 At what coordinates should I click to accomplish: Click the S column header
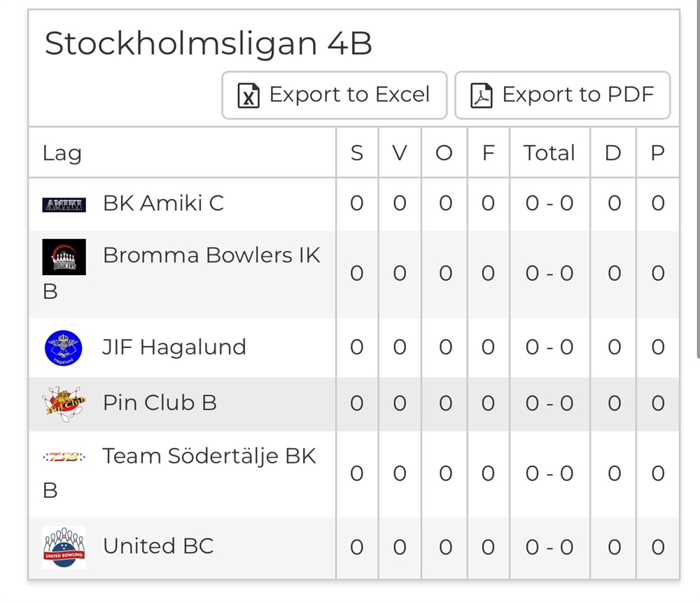(357, 153)
